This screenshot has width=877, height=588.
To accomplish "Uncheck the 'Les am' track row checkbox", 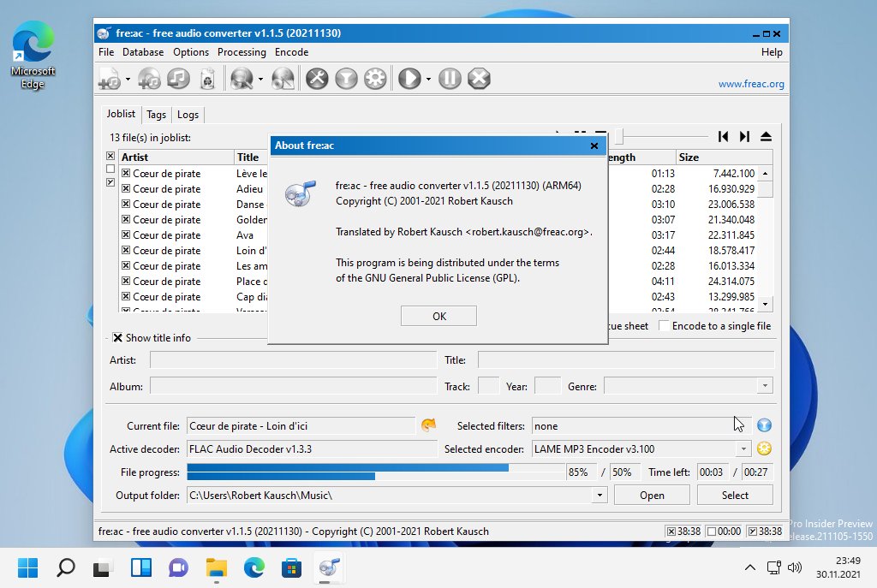I will coord(126,265).
